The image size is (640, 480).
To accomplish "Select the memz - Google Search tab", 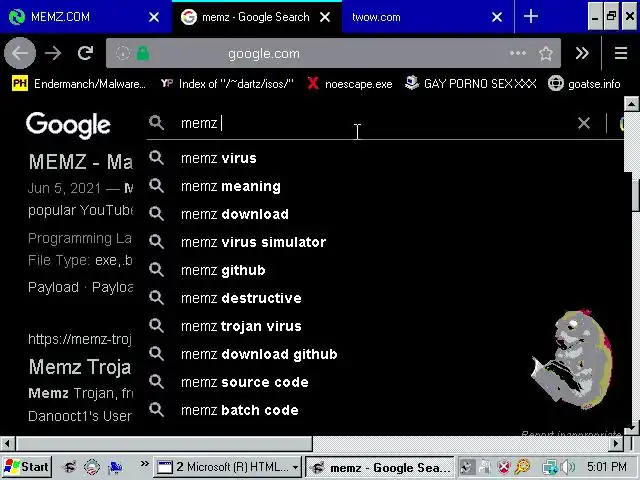I will pyautogui.click(x=256, y=17).
